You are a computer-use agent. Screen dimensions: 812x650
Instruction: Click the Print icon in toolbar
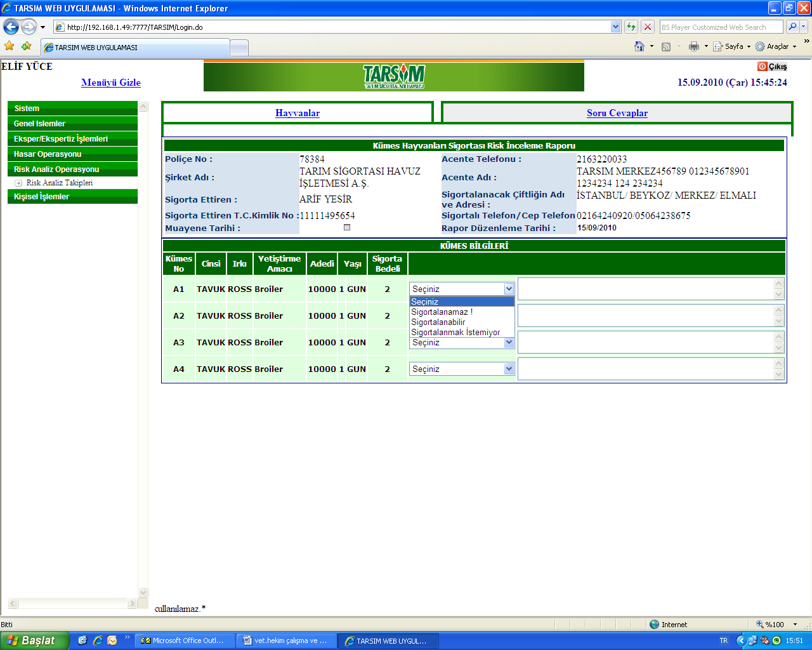coord(694,46)
